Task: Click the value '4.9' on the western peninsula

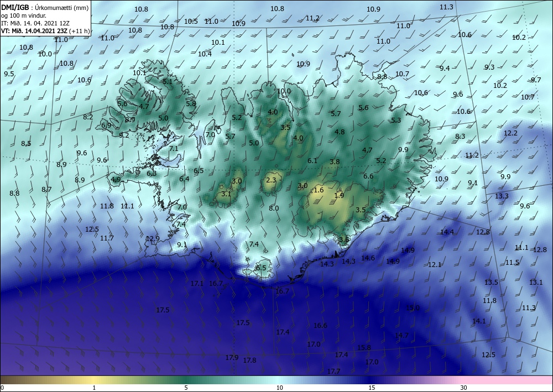Action: 116,180
